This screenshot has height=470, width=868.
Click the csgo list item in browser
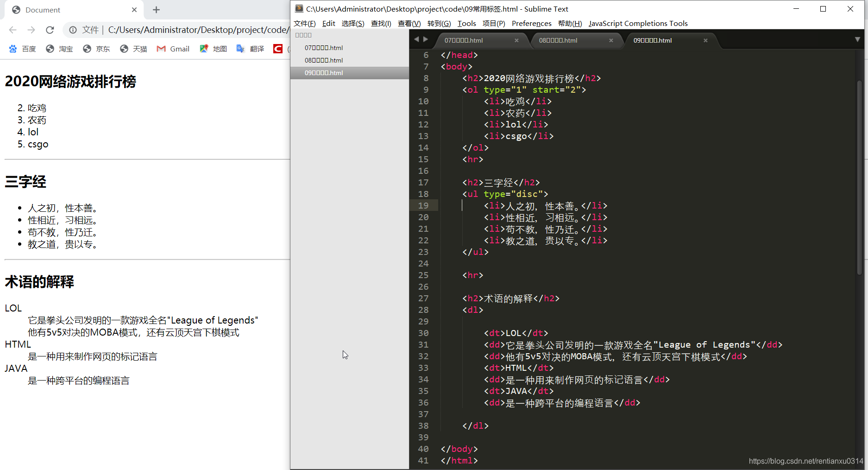coord(38,144)
